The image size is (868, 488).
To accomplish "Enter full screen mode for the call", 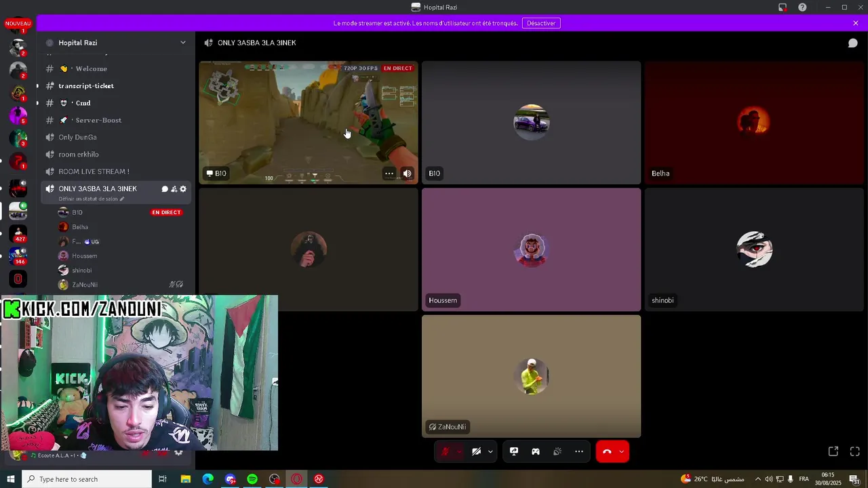I will pos(855,451).
